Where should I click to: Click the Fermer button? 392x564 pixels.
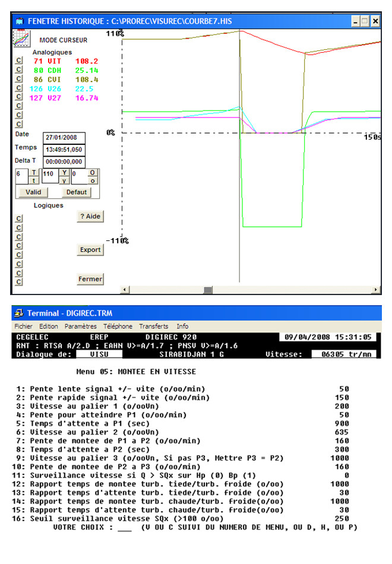(90, 279)
